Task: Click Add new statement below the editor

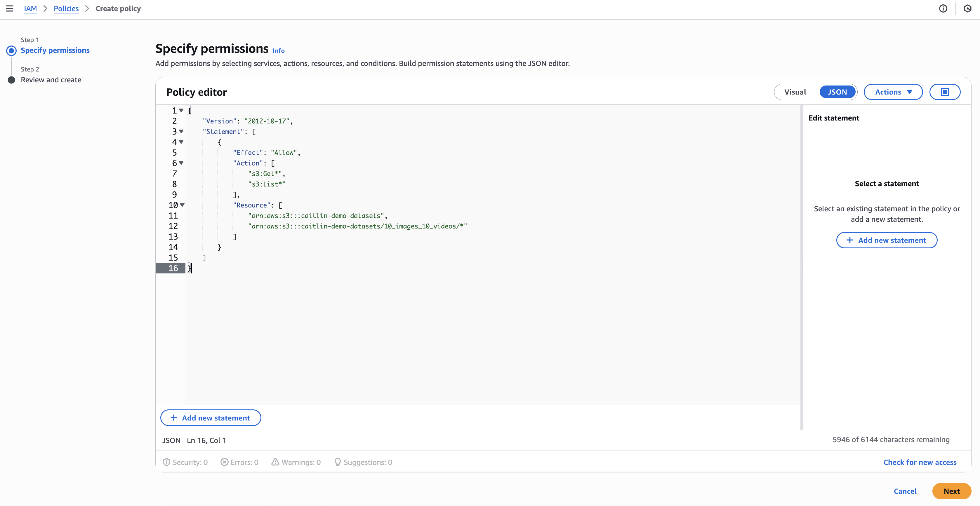Action: tap(210, 418)
